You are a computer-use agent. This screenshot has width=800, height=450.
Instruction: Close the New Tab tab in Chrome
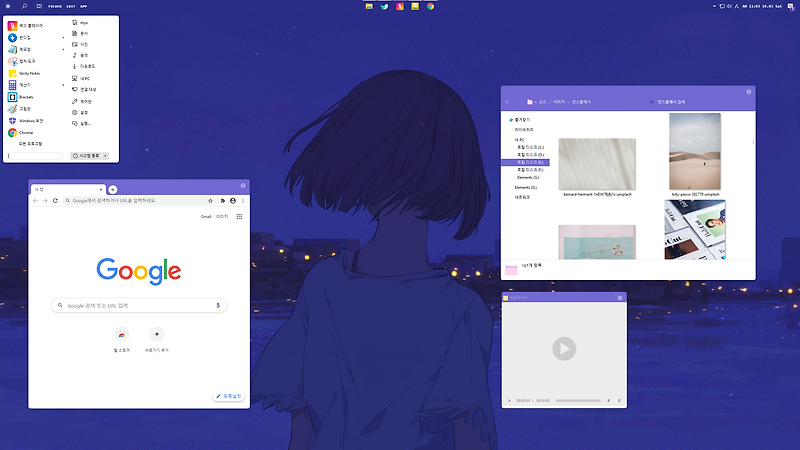point(101,189)
